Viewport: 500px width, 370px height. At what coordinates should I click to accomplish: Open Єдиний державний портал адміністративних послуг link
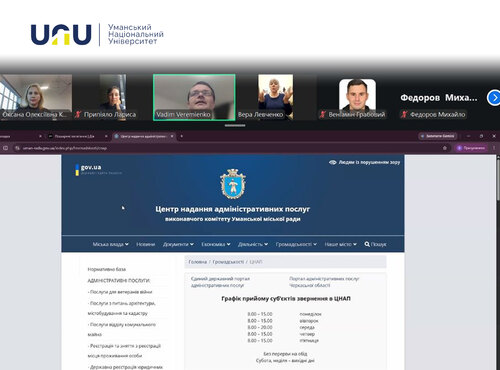220,282
